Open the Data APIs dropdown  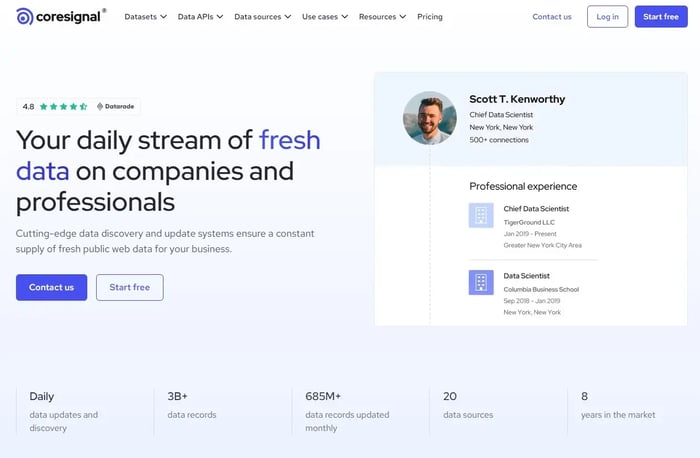(200, 17)
